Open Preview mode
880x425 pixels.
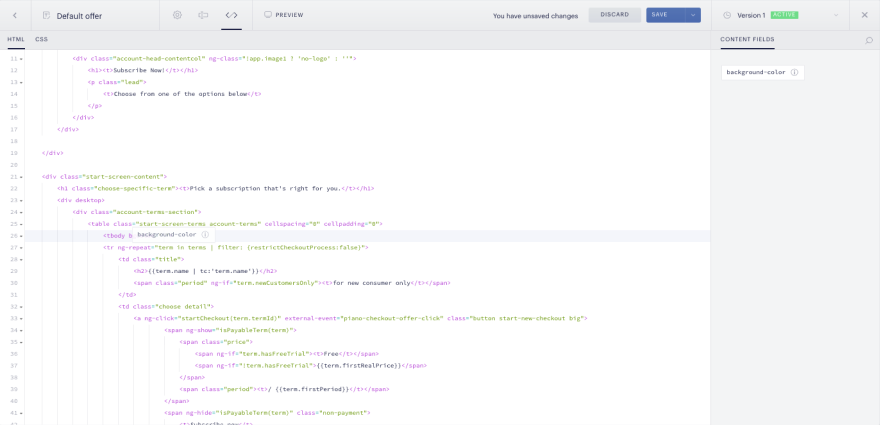click(283, 15)
